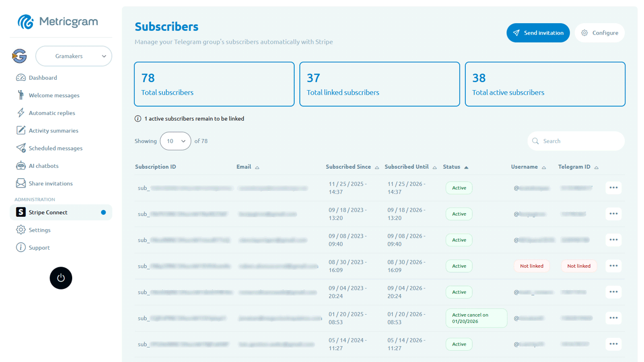Go to Welcome messages

pos(54,95)
